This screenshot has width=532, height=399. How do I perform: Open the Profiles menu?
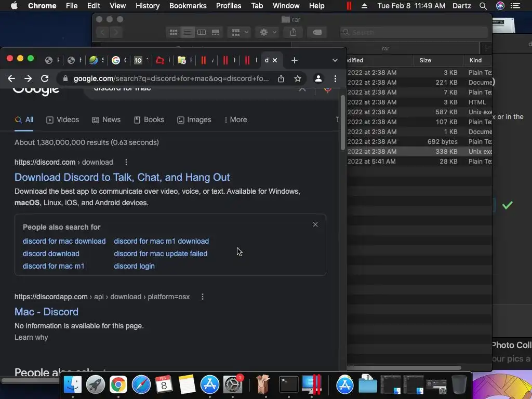[x=229, y=6]
